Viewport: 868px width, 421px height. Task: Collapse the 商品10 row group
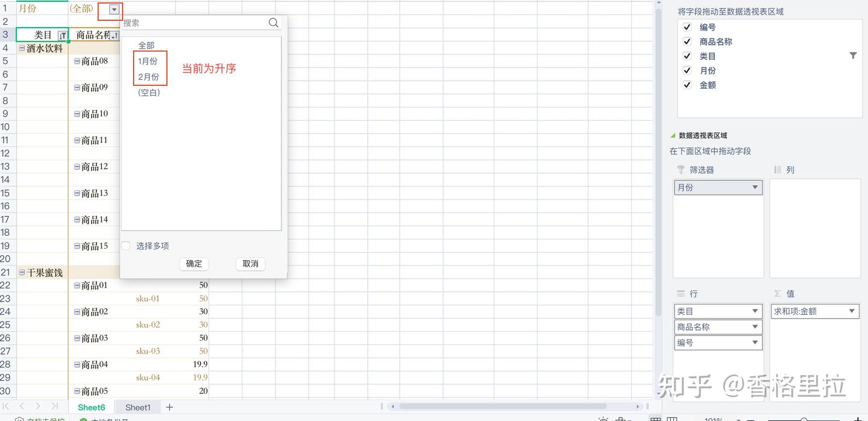(x=77, y=114)
